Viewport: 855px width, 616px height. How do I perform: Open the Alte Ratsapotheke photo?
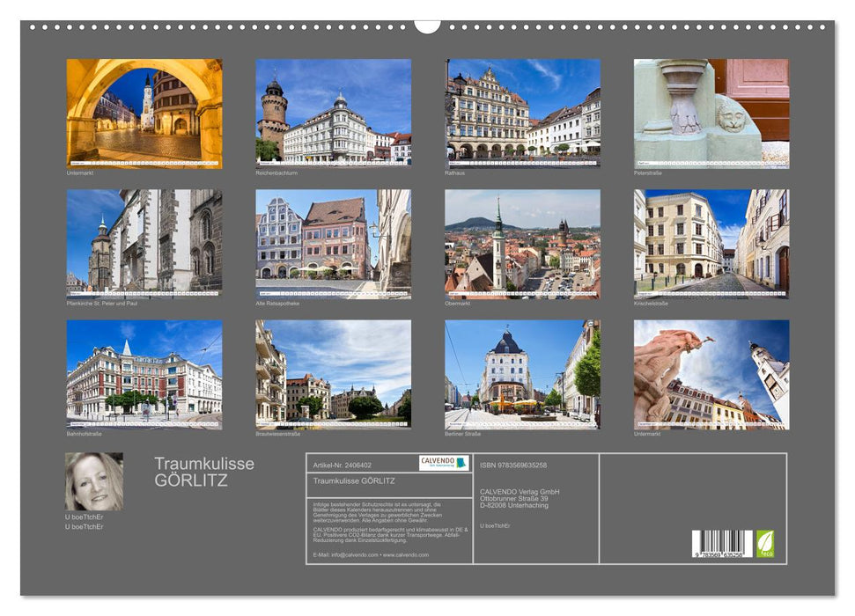[x=333, y=245]
